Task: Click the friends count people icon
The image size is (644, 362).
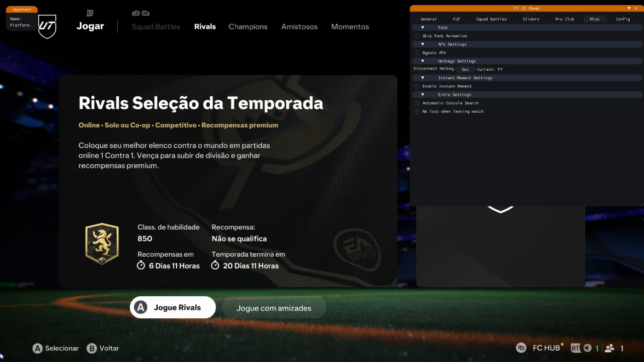Action: [x=609, y=348]
